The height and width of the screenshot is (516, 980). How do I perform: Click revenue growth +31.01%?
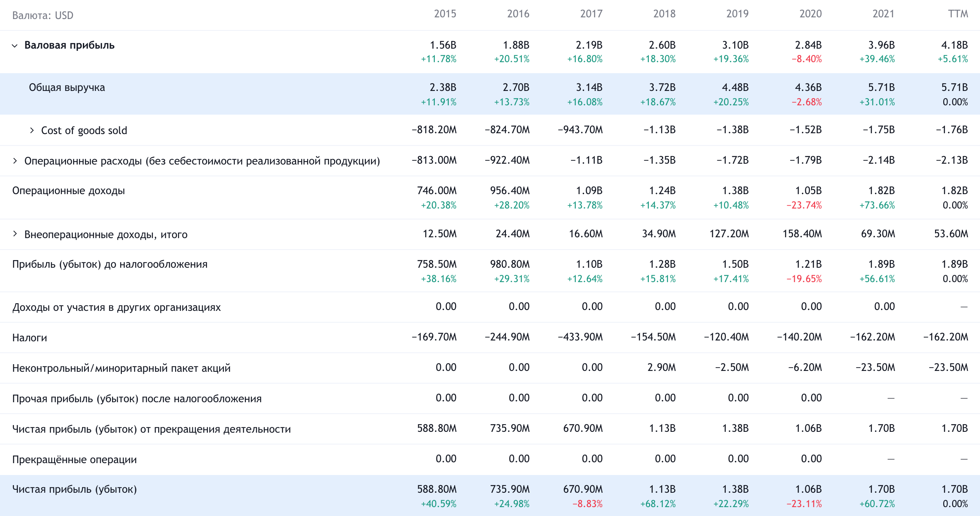(877, 102)
